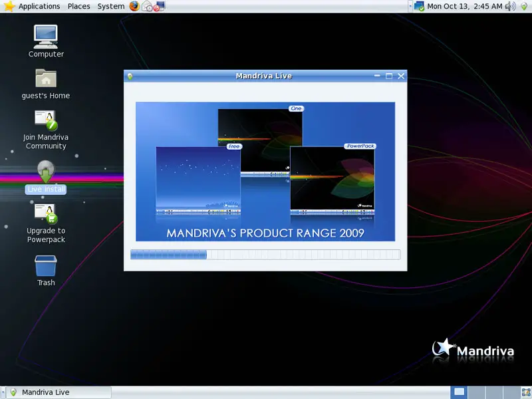The image size is (532, 399).
Task: Minimize the Mandriva Live window
Action: pos(377,76)
